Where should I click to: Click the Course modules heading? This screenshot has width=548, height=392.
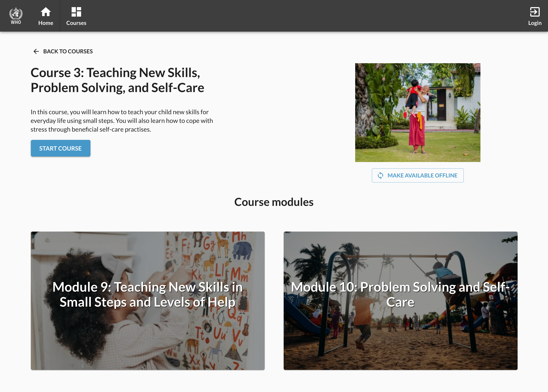274,202
